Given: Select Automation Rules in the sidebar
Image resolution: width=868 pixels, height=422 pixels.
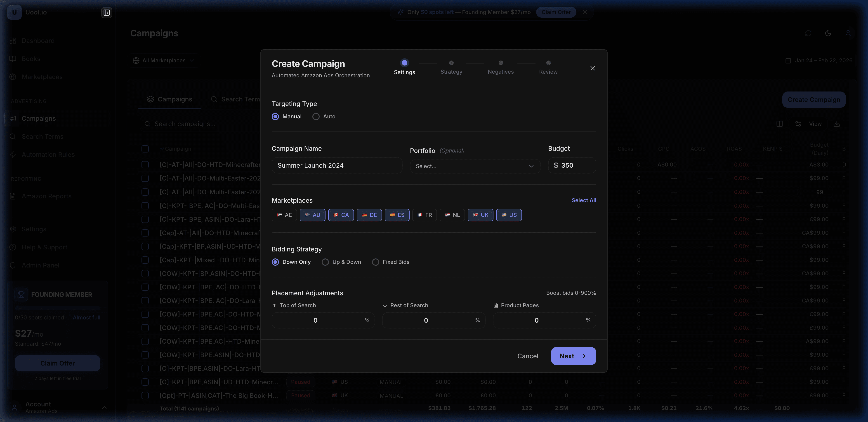Looking at the screenshot, I should [48, 154].
